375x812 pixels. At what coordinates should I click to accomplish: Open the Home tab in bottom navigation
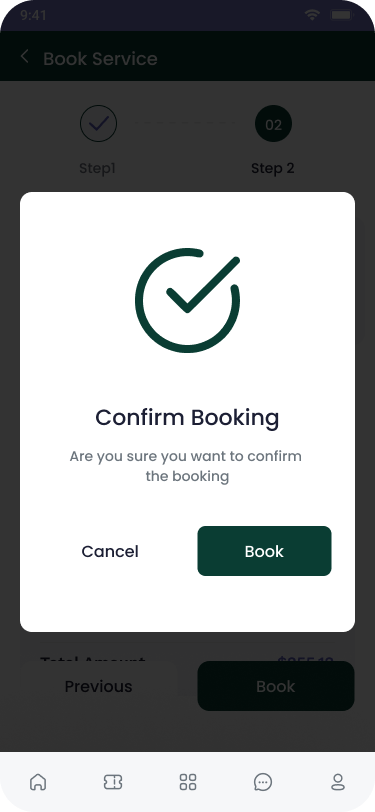tap(38, 782)
